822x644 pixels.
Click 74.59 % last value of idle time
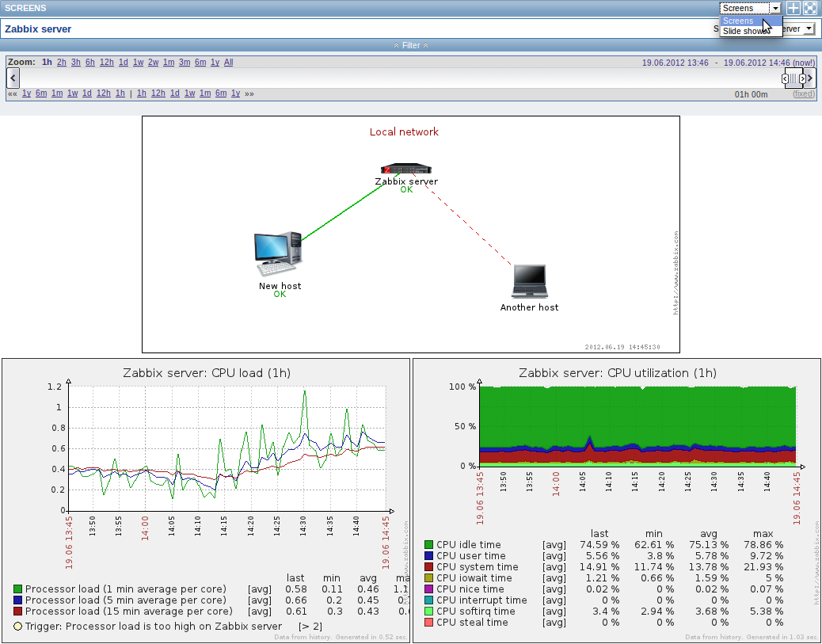click(599, 544)
